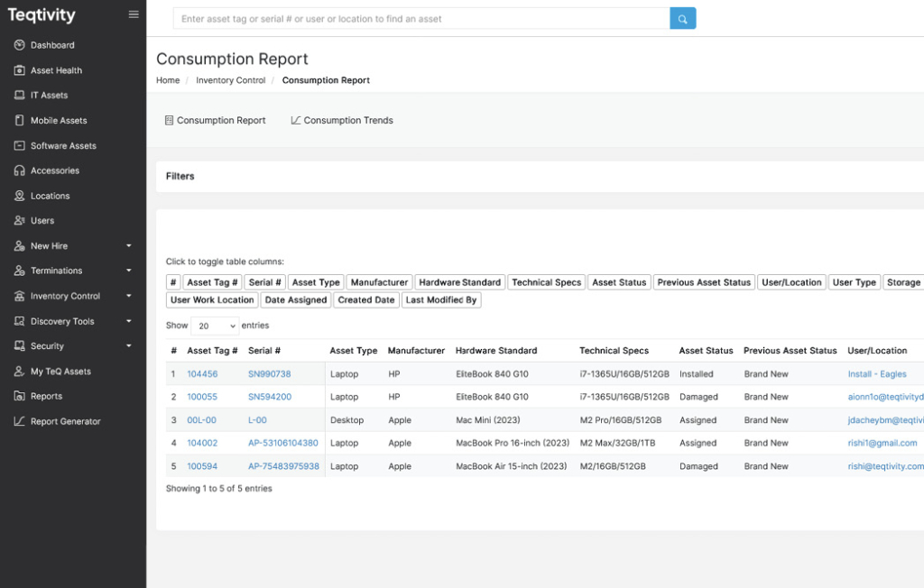Expand the Inventory Control menu
924x588 pixels.
tap(128, 296)
